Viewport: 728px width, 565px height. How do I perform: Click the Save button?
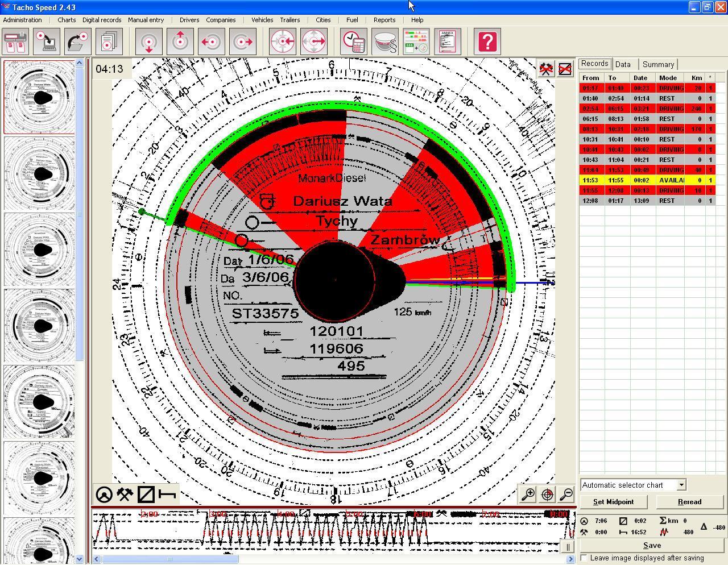652,545
